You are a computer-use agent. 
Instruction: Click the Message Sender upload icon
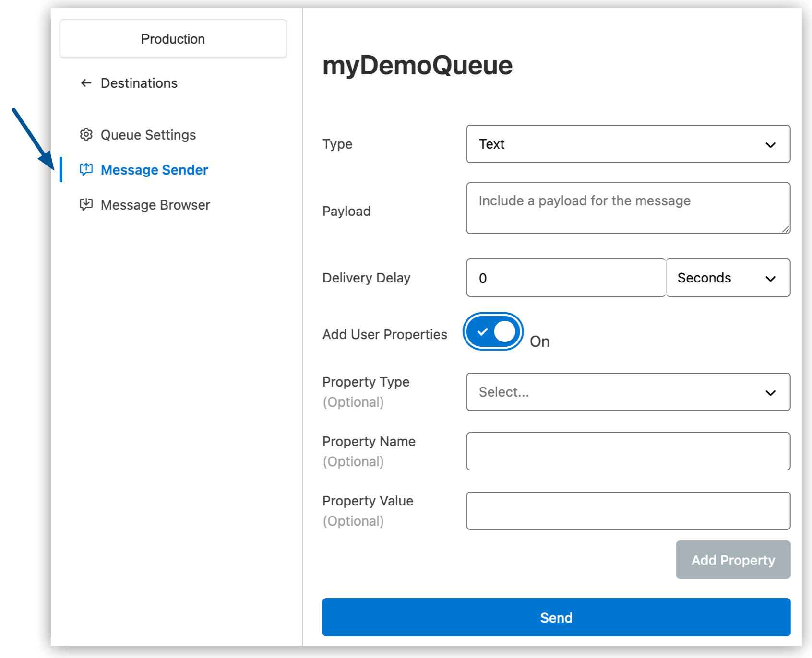(86, 169)
